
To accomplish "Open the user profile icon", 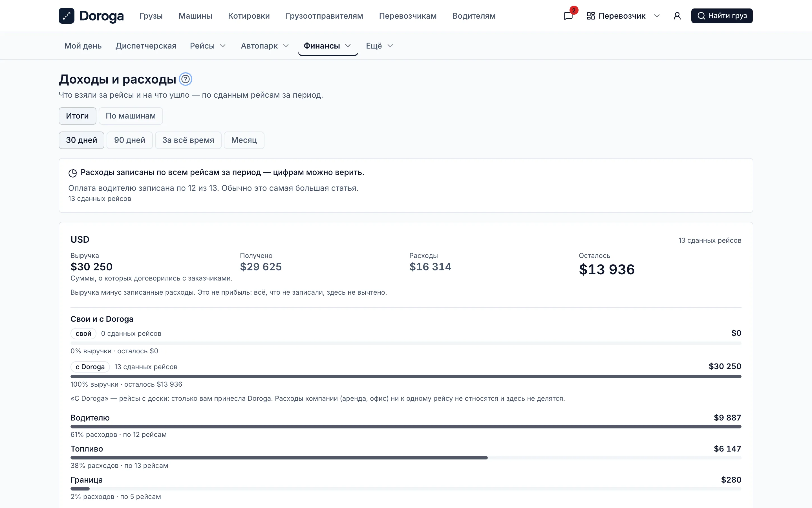I will [677, 16].
